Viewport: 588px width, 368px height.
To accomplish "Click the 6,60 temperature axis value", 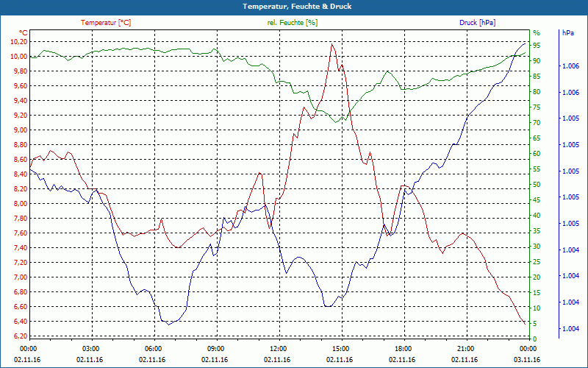I will coord(21,306).
